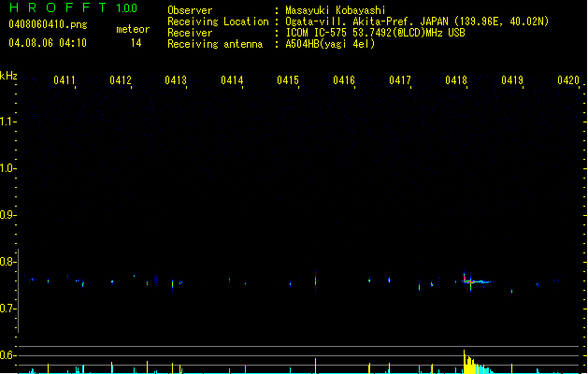Click the 0419 time axis label
The height and width of the screenshot is (374, 588).
coord(512,80)
